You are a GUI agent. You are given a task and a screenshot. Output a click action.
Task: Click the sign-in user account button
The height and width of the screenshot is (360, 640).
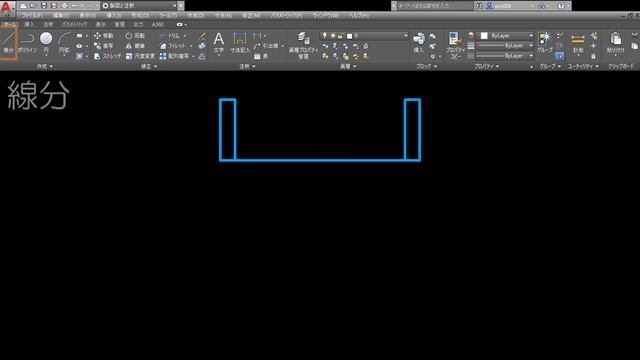[508, 6]
